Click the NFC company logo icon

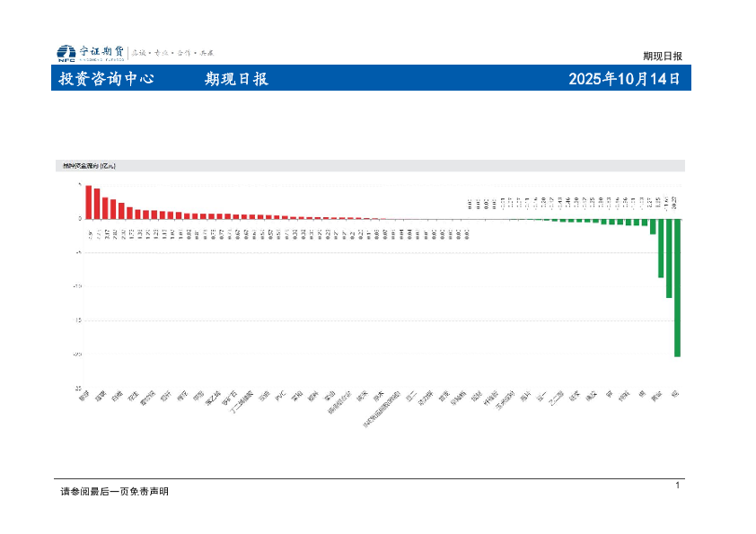tap(66, 53)
